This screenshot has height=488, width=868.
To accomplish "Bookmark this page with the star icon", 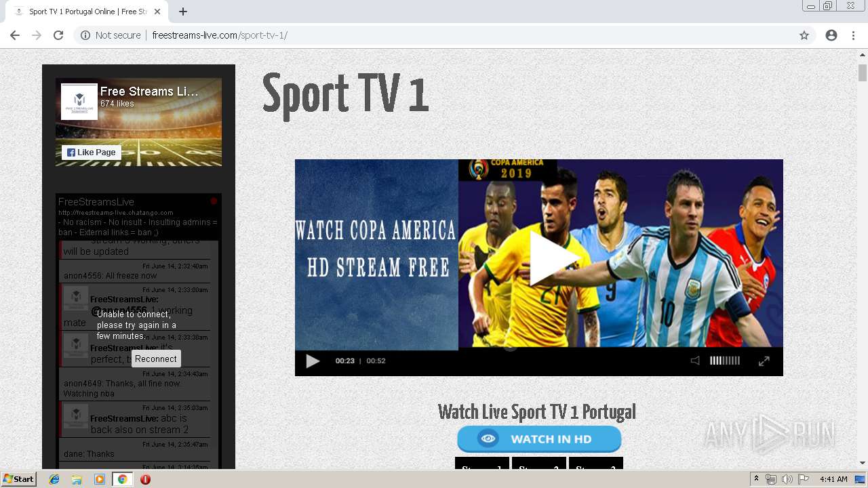I will pos(804,35).
